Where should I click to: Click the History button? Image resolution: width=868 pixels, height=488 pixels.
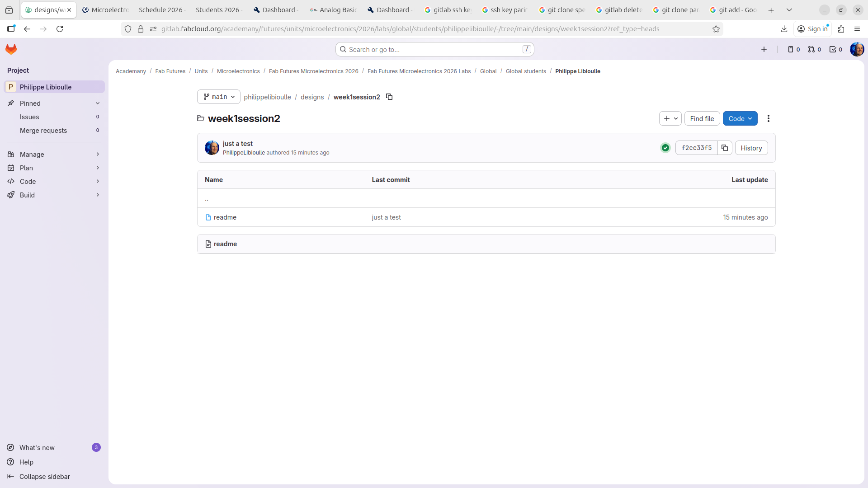pos(751,148)
